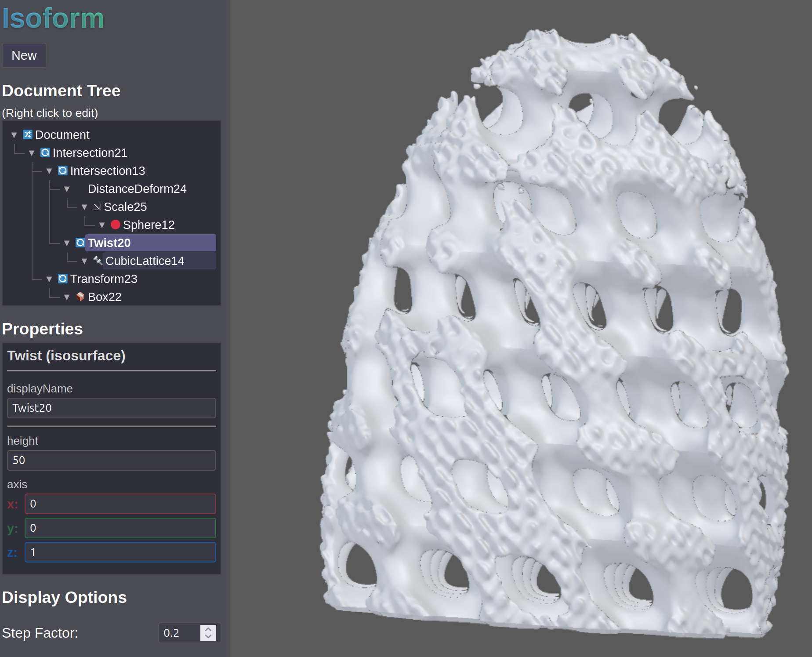Collapse the DistanceDeform24 tree branch
Image resolution: width=812 pixels, height=657 pixels.
67,189
